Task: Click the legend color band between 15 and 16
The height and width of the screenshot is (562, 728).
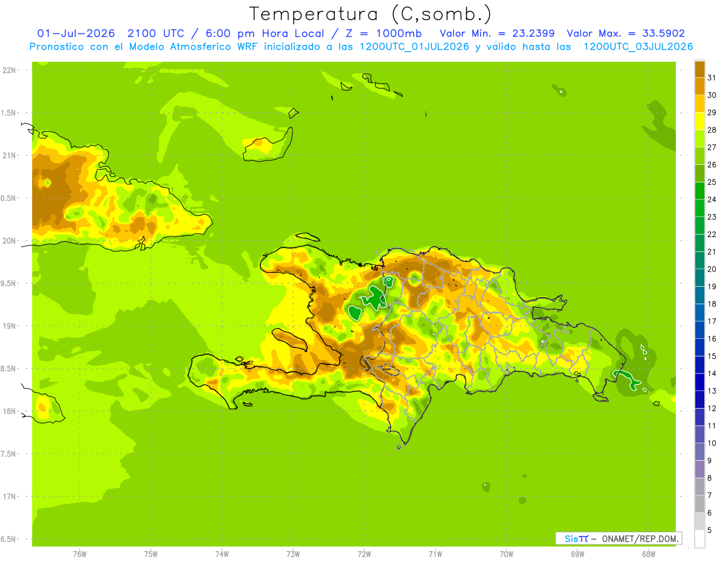Action: tap(699, 347)
